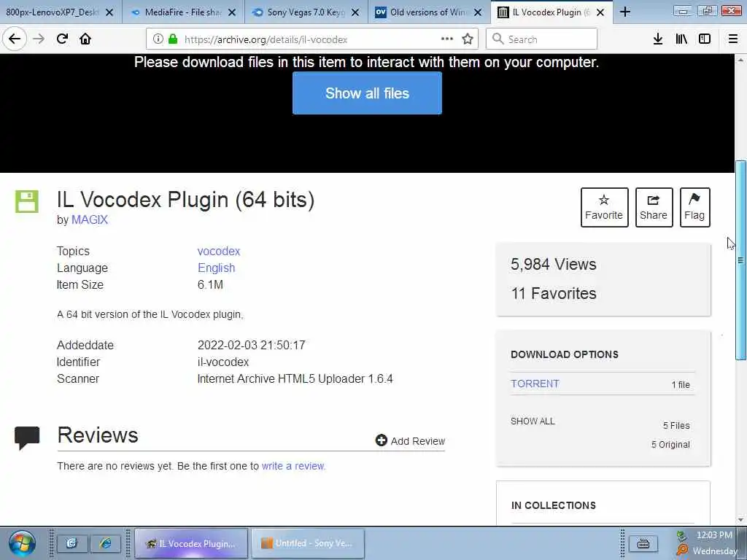This screenshot has height=560, width=747.
Task: Open the downloads arrow panel
Action: pyautogui.click(x=657, y=39)
